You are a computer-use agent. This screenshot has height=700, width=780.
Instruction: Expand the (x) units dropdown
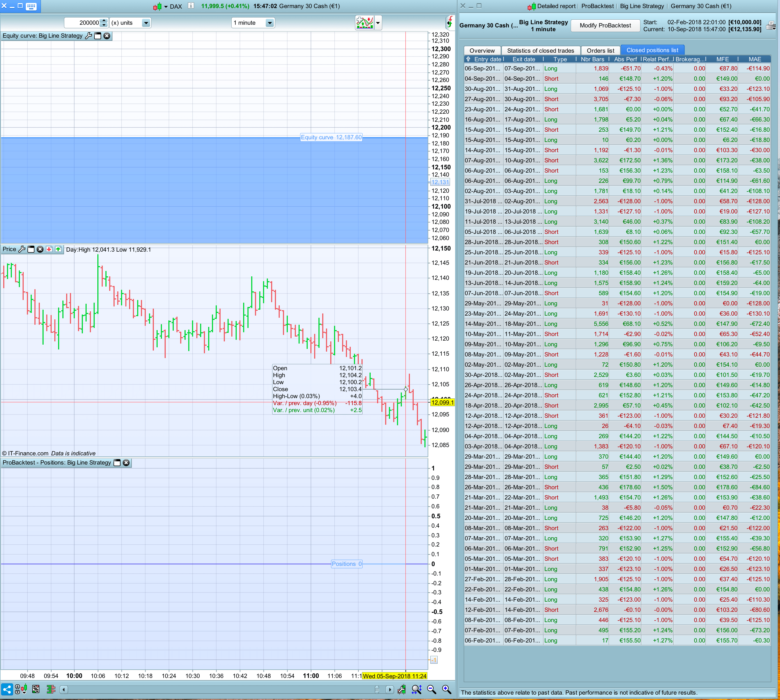146,23
